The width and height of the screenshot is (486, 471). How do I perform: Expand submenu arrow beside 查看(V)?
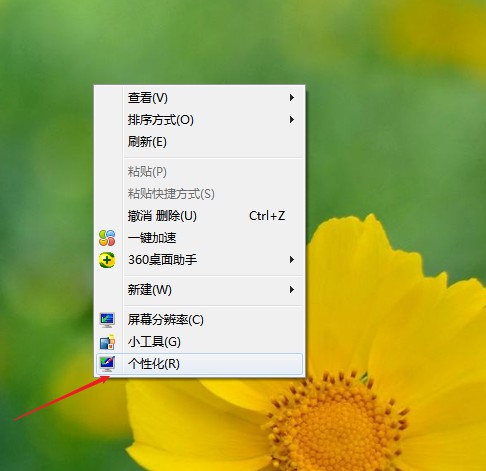[x=292, y=98]
